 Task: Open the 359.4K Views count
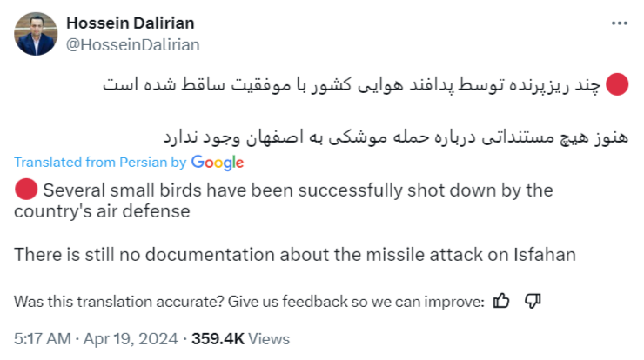coord(240,338)
